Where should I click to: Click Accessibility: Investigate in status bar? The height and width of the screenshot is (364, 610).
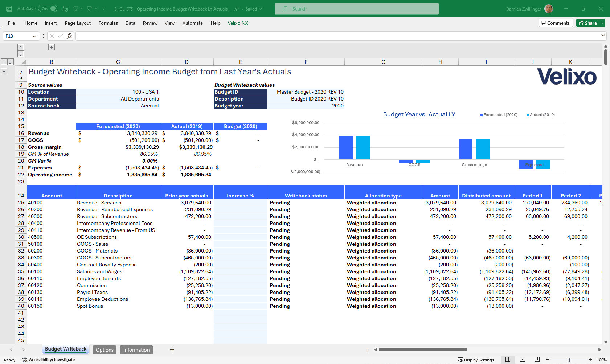[49, 360]
